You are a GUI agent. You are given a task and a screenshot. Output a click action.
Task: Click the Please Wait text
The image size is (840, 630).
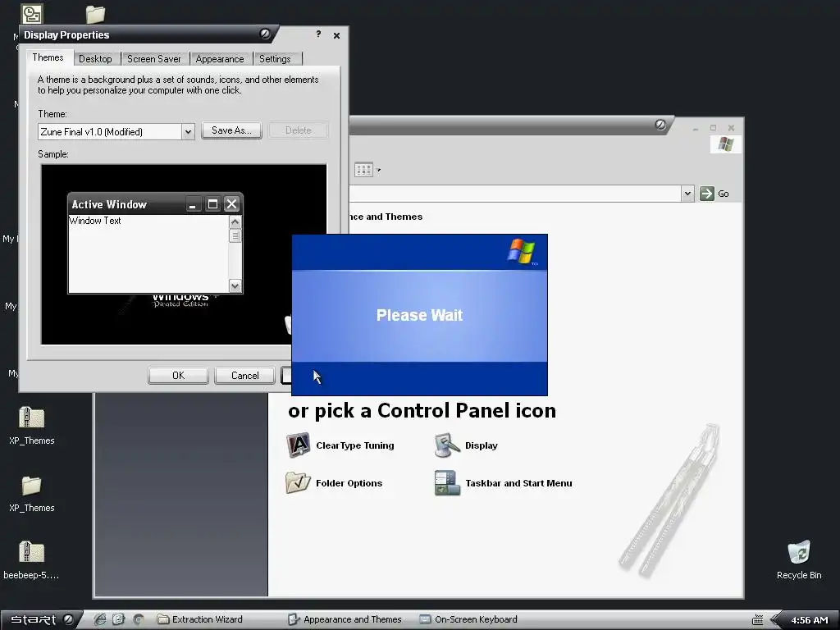pyautogui.click(x=419, y=315)
